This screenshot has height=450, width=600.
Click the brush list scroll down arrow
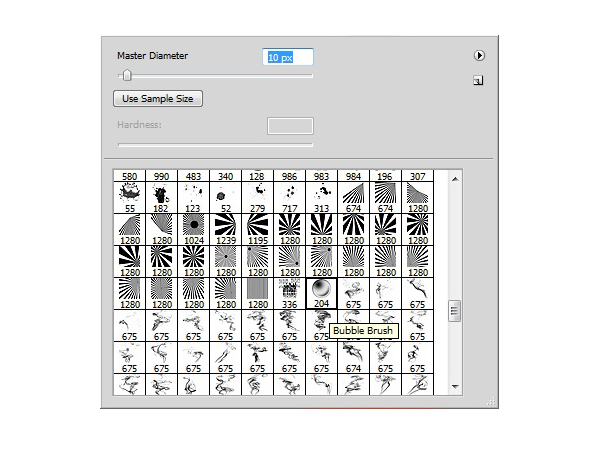click(x=455, y=386)
